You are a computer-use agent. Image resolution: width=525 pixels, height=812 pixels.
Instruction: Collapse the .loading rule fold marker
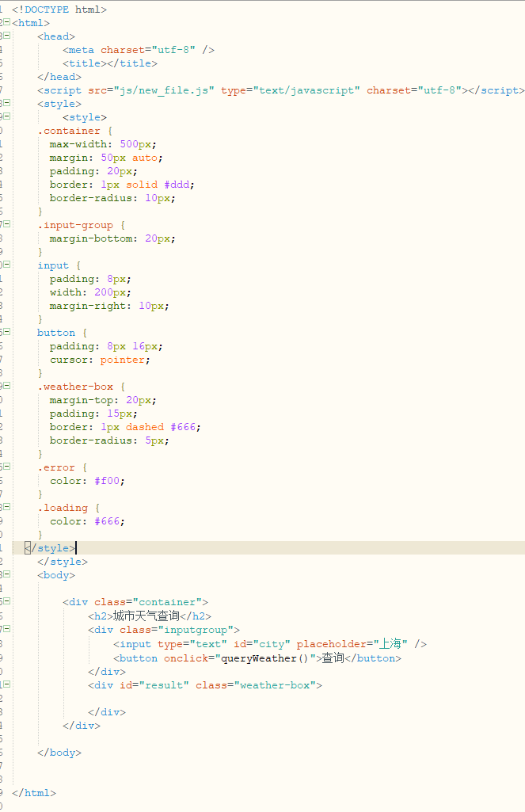(6, 507)
